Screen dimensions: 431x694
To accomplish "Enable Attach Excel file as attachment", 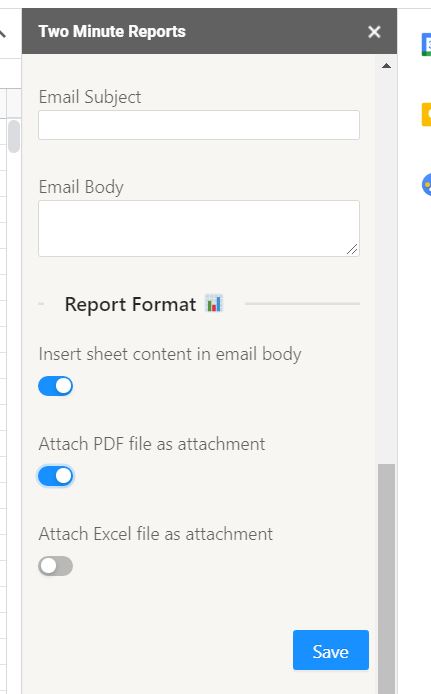I will [56, 566].
